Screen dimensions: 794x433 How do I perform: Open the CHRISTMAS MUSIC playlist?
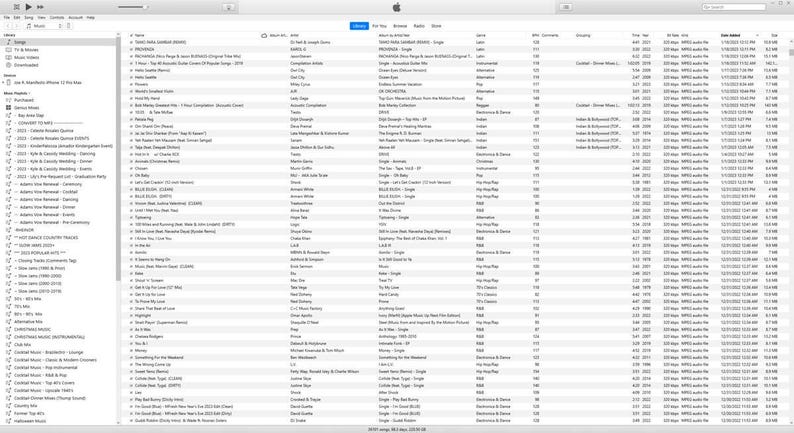[x=32, y=329]
